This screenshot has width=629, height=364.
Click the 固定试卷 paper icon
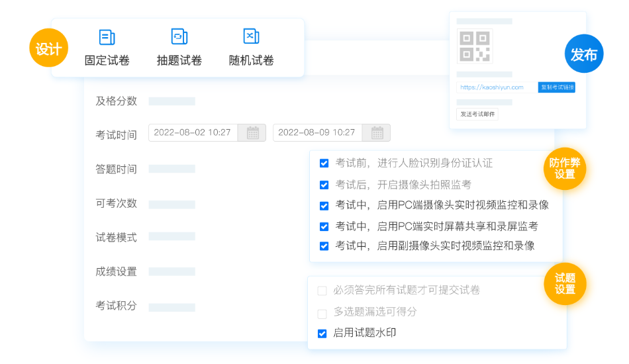[x=107, y=37]
